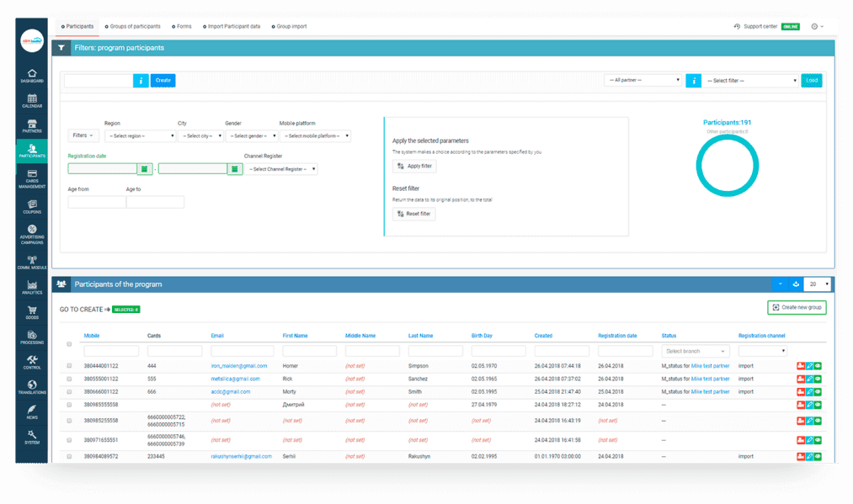The image size is (853, 504).
Task: Toggle the select-all participants checkbox
Action: click(69, 344)
